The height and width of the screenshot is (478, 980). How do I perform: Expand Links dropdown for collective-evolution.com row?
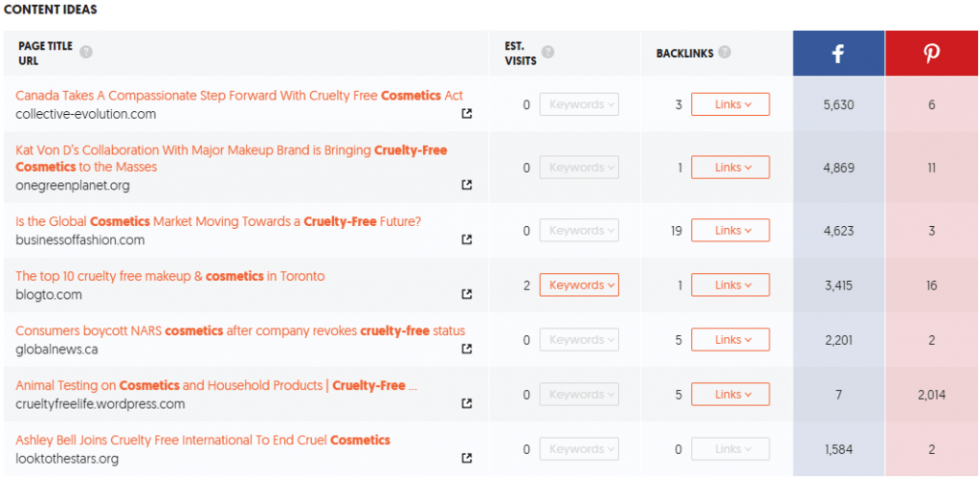(730, 104)
